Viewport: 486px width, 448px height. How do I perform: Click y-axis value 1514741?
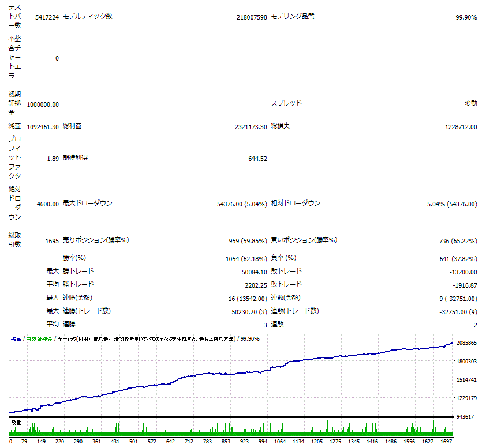(x=466, y=380)
